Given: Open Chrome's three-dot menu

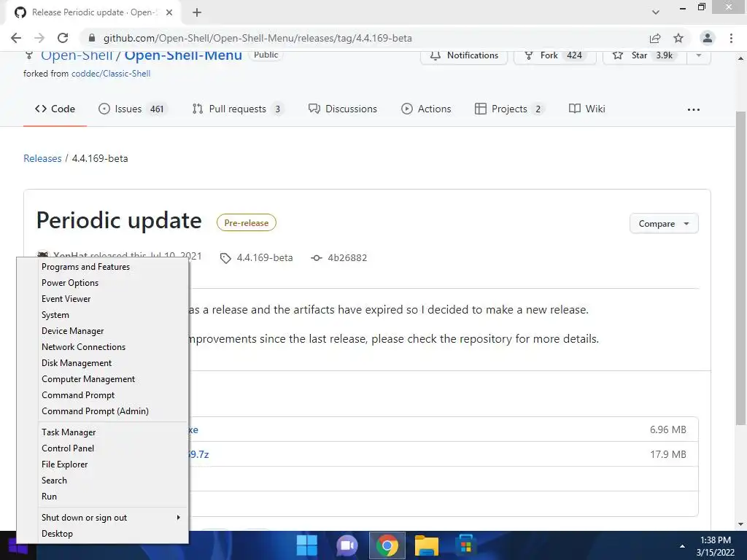Looking at the screenshot, I should coord(731,38).
